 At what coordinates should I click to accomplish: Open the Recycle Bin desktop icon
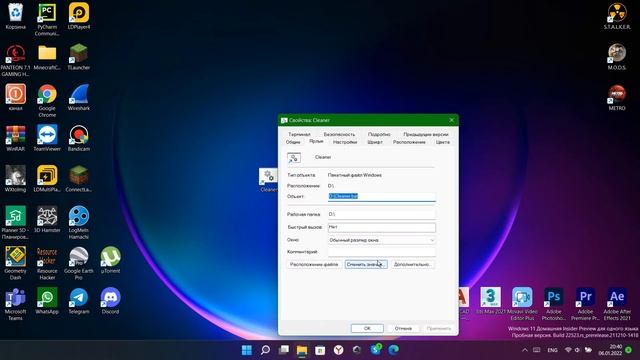coord(16,16)
